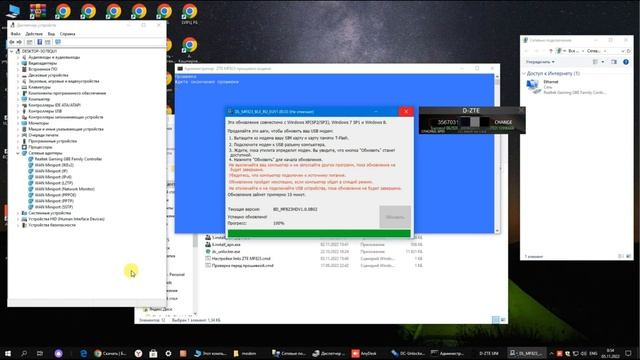The image size is (640, 360).
Task: Open Settings gear from taskbar
Action: (168, 353)
